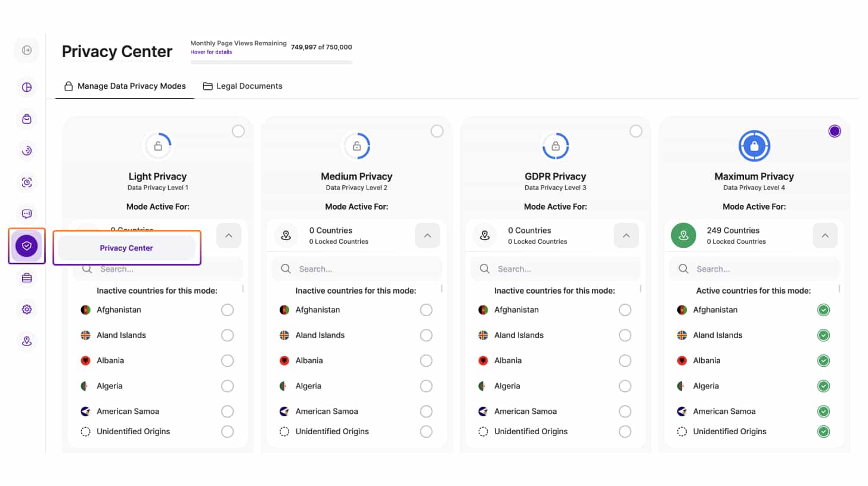868x486 pixels.
Task: Enable Algeria under Medium Privacy
Action: 426,386
